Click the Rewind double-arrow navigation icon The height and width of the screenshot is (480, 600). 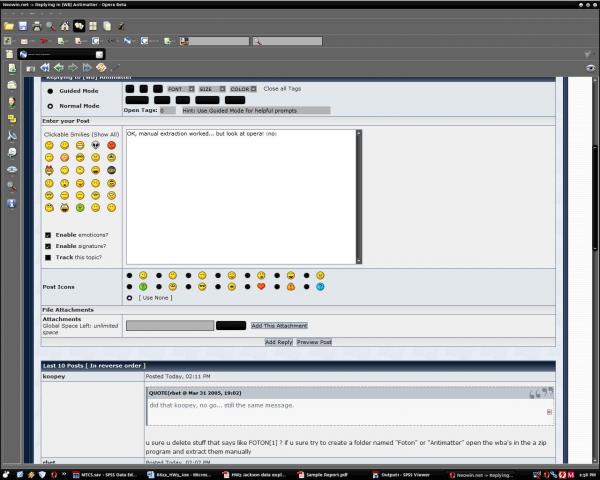click(x=45, y=68)
